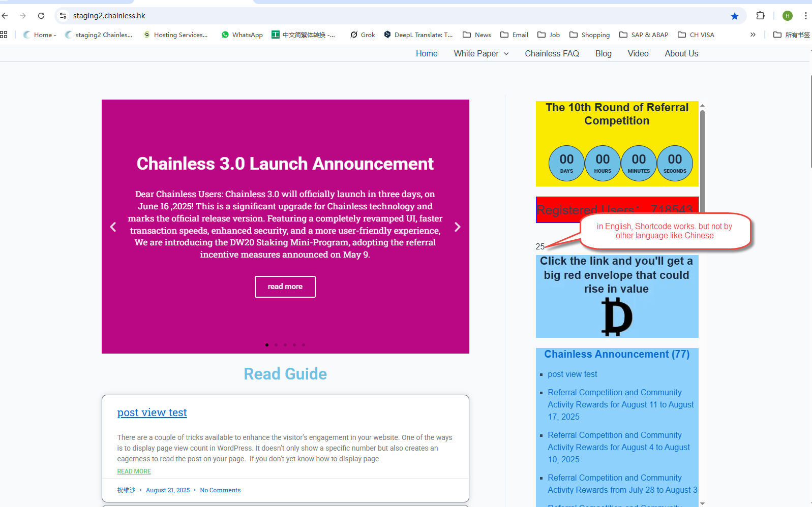Screen dimensions: 812x507
Task: Open staging2 Chainless bookmark
Action: tap(99, 35)
